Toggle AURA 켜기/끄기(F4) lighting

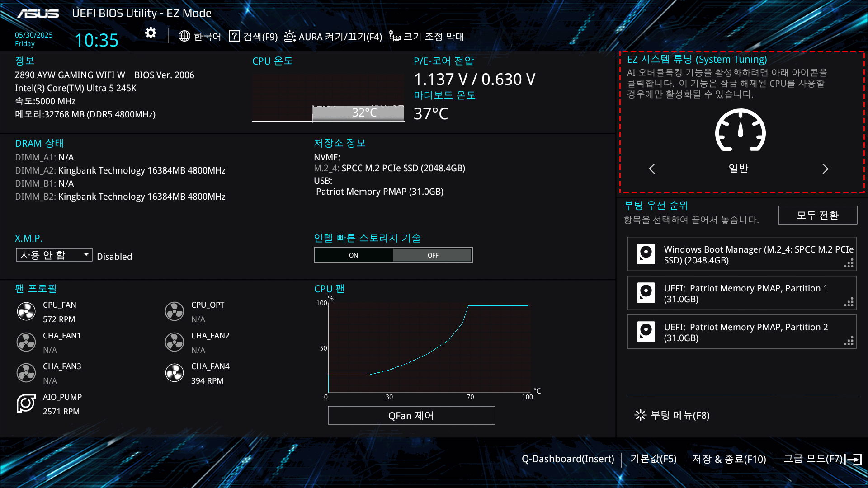tap(333, 37)
